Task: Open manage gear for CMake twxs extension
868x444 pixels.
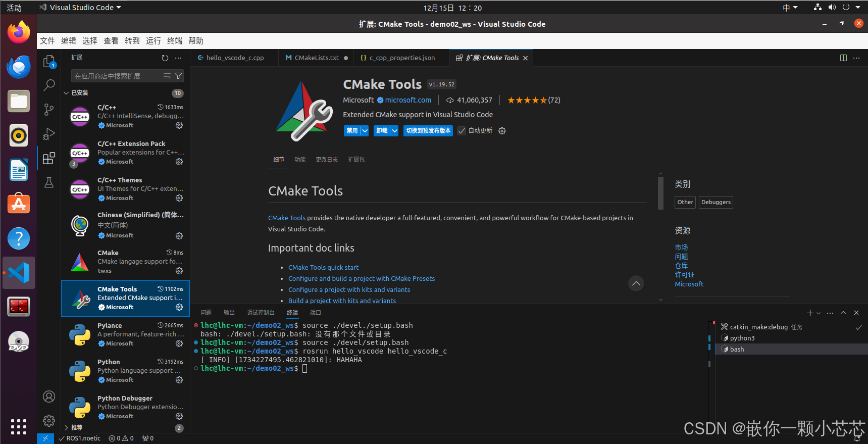Action: (179, 271)
